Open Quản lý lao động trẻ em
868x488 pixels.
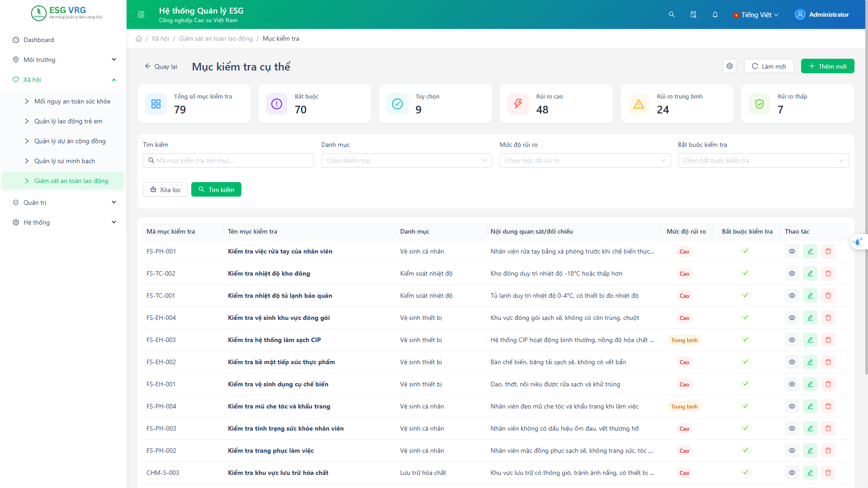[x=63, y=121]
